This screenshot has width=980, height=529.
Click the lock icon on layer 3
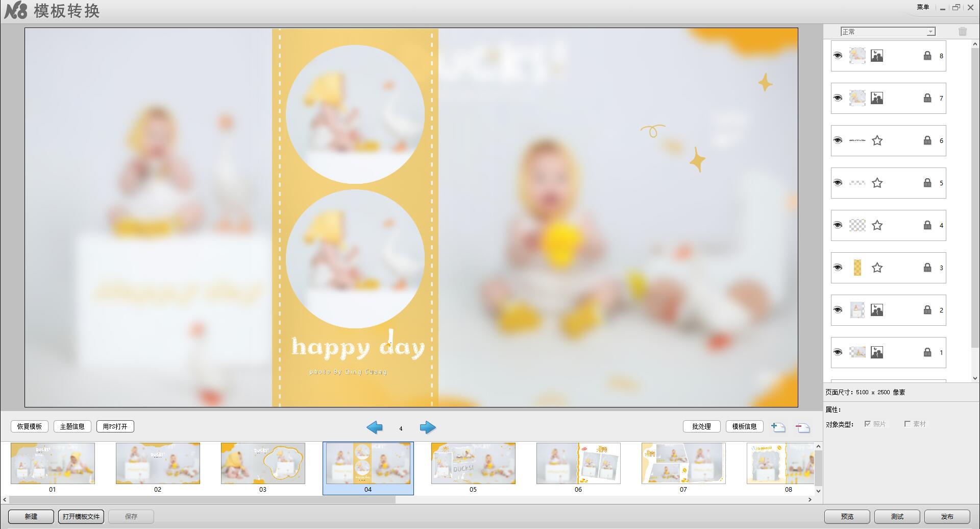(x=927, y=268)
